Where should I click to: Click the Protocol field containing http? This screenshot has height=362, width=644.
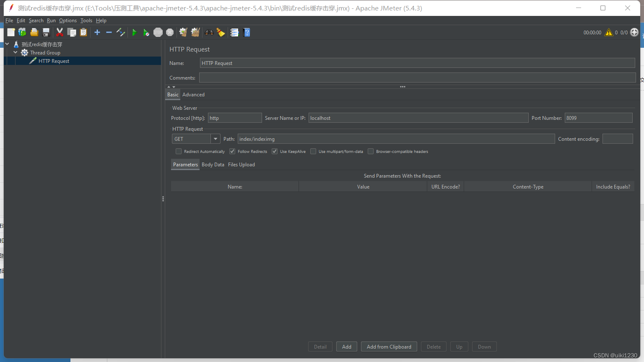click(235, 118)
